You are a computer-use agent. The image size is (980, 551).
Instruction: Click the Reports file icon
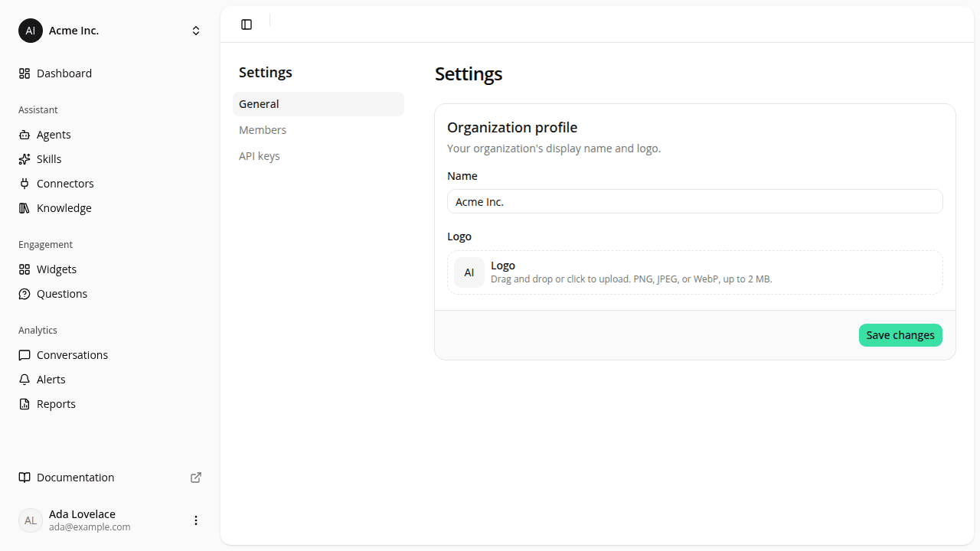(24, 404)
